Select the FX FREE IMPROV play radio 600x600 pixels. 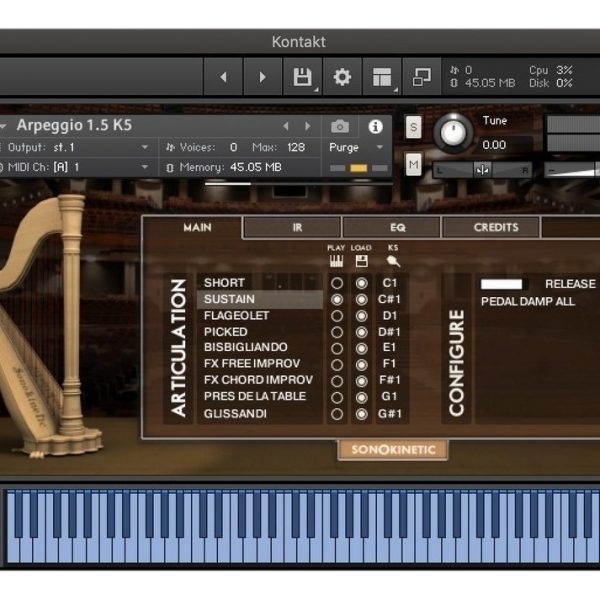337,365
